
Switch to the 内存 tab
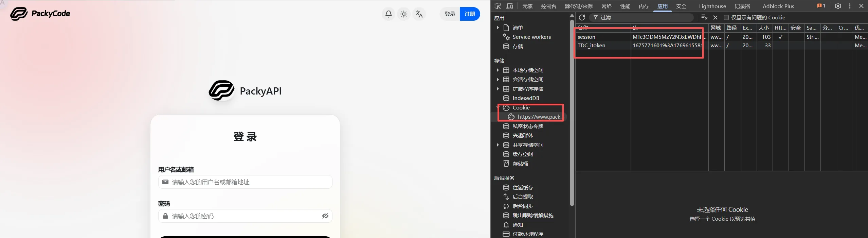[644, 6]
